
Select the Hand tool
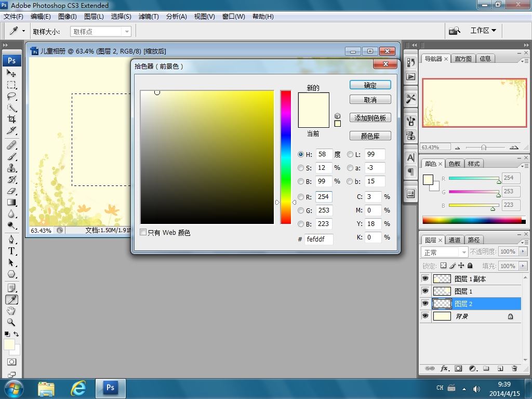(x=11, y=311)
